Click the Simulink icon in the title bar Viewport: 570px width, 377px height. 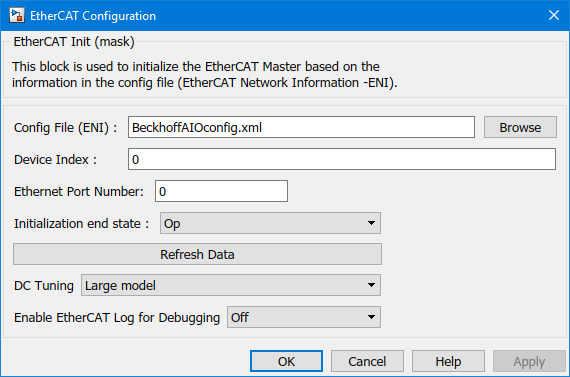(x=17, y=16)
